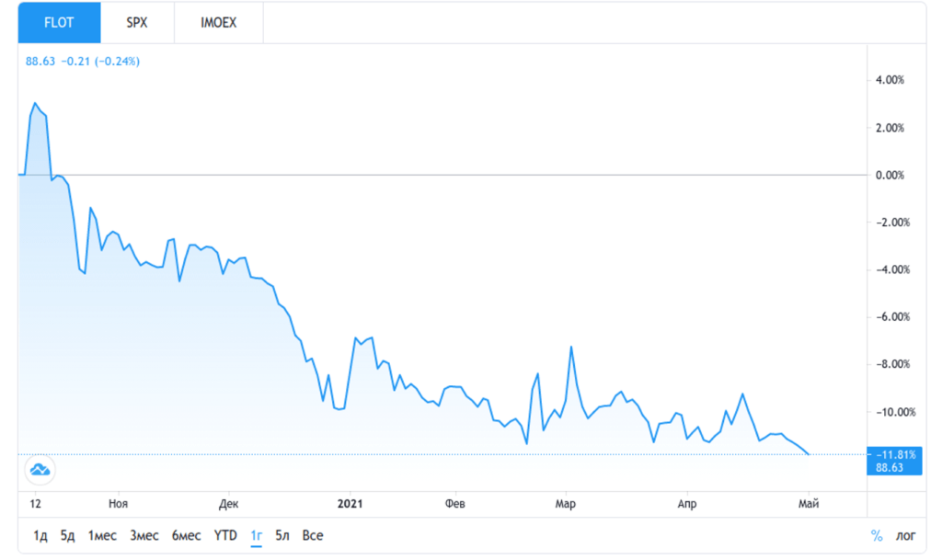Switch to the FLOT tab
Viewport: 942px width, 560px height.
pyautogui.click(x=59, y=22)
